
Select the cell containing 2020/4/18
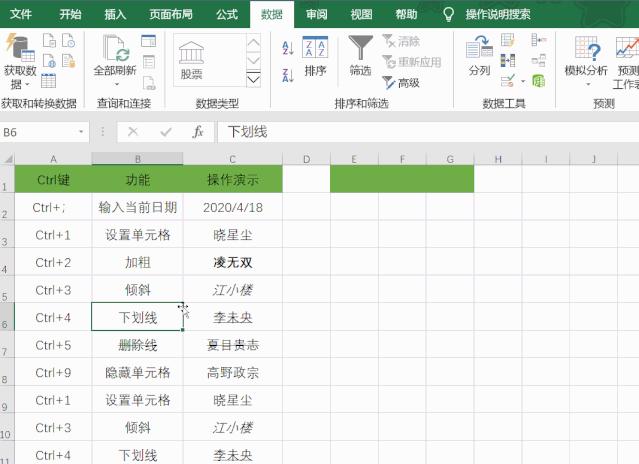233,207
